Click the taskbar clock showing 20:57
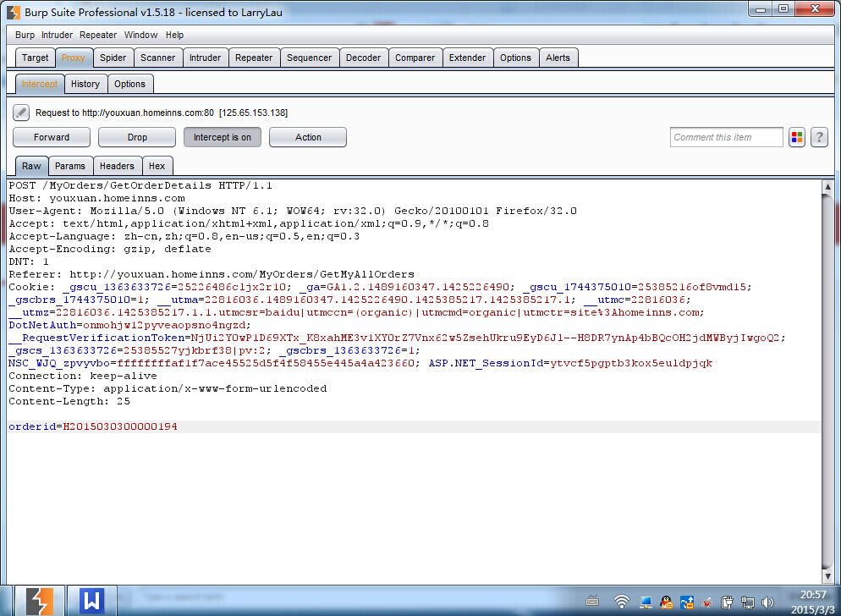 812,595
